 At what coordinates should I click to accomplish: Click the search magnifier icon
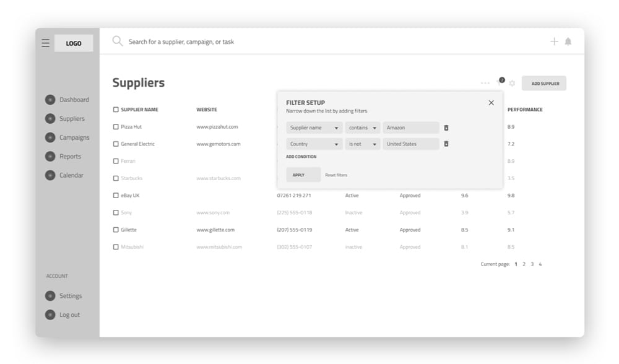point(117,41)
